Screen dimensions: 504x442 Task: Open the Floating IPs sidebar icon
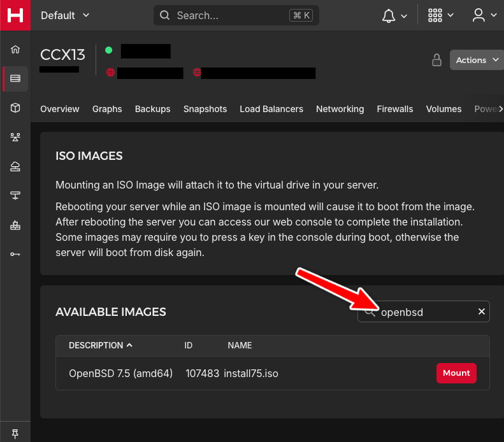[x=15, y=166]
